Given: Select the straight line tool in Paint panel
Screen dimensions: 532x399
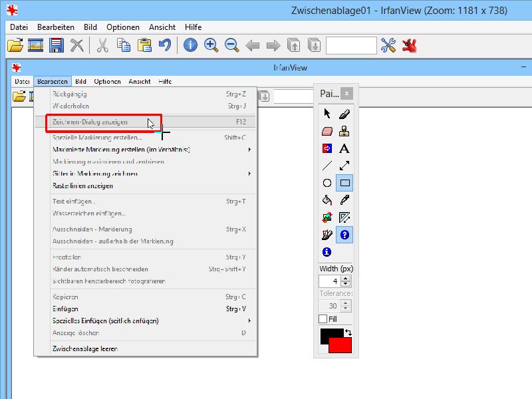Looking at the screenshot, I should (x=327, y=166).
